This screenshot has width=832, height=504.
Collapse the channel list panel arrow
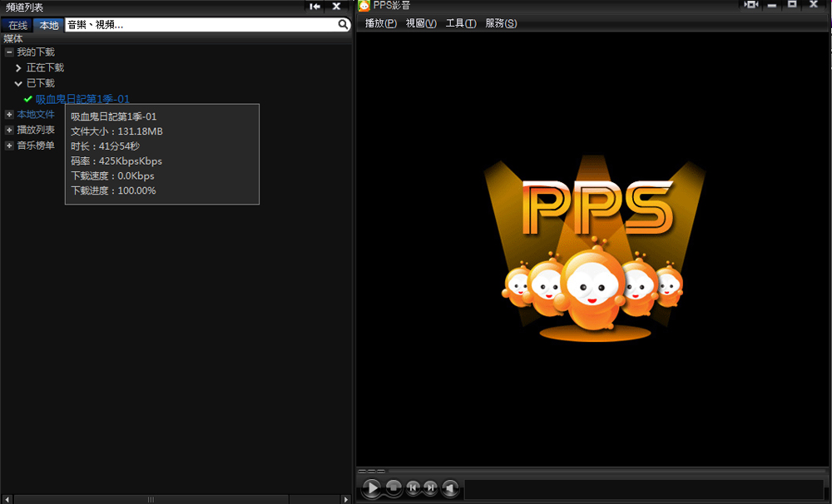(314, 7)
